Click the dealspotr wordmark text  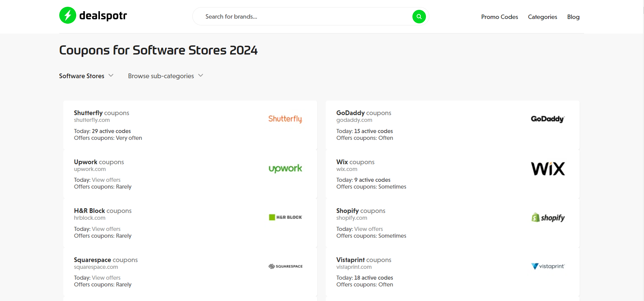pos(103,16)
